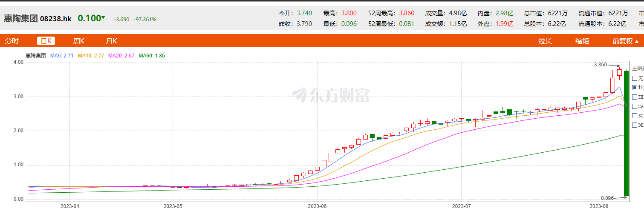The height and width of the screenshot is (211, 644).
Task: Click the 成交量 value 4.98亿
Action: coord(458,13)
